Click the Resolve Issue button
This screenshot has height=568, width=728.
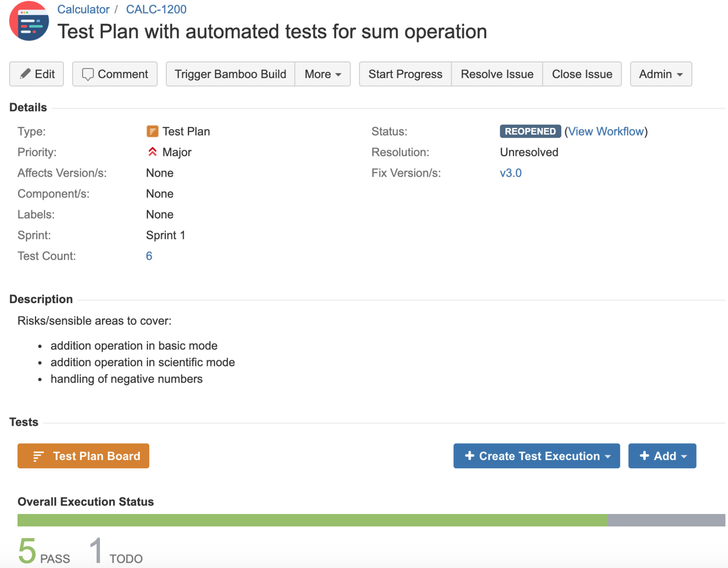[497, 74]
